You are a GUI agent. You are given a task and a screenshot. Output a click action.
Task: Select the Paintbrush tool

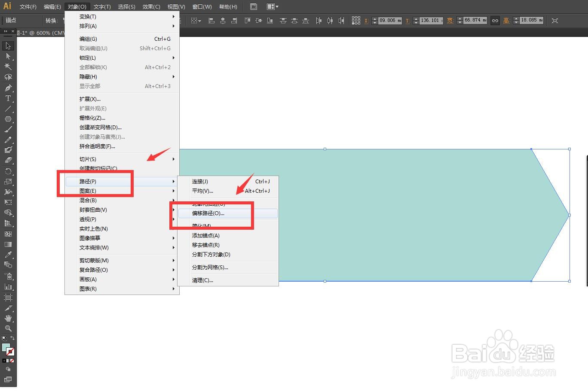click(x=8, y=129)
